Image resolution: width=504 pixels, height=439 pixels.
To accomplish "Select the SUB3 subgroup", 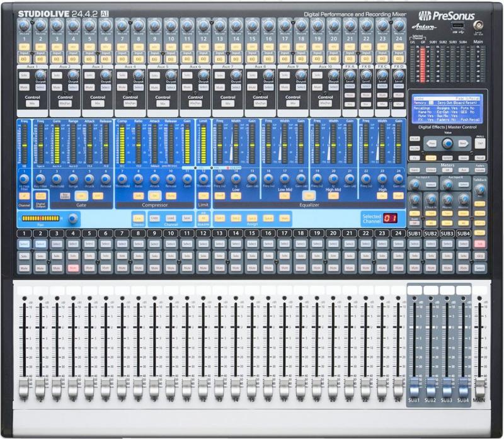I will click(x=447, y=244).
